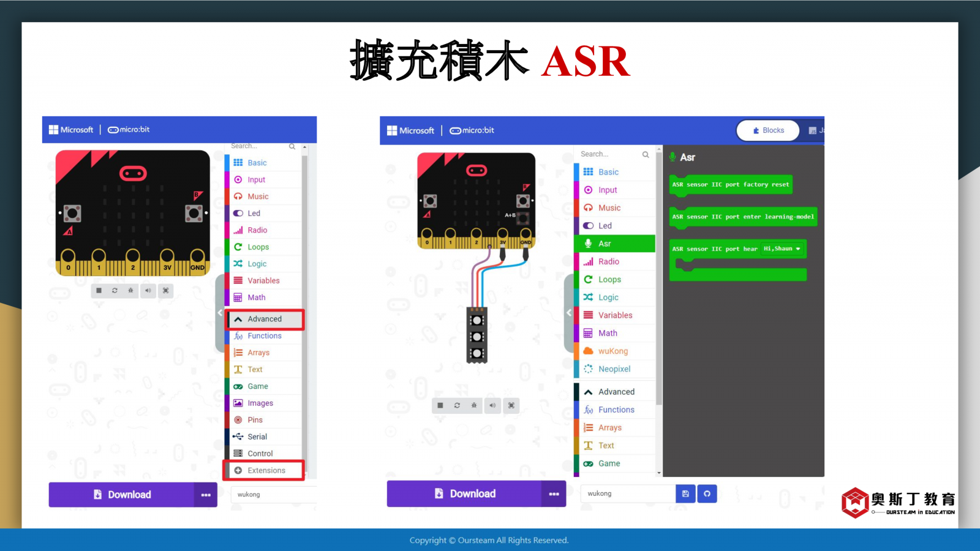Collapse Advanced section in right editor
980x551 pixels.
614,392
